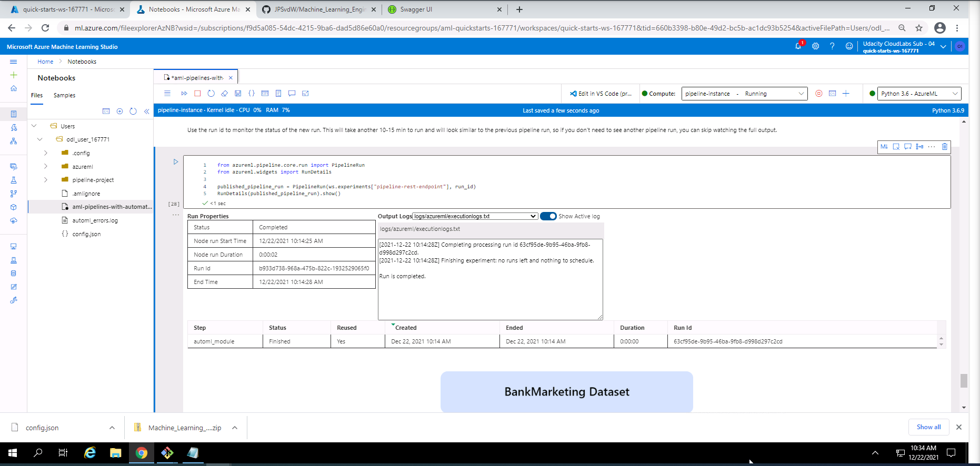Screen dimensions: 980x466
Task: Expand the .config folder
Action: coord(46,153)
